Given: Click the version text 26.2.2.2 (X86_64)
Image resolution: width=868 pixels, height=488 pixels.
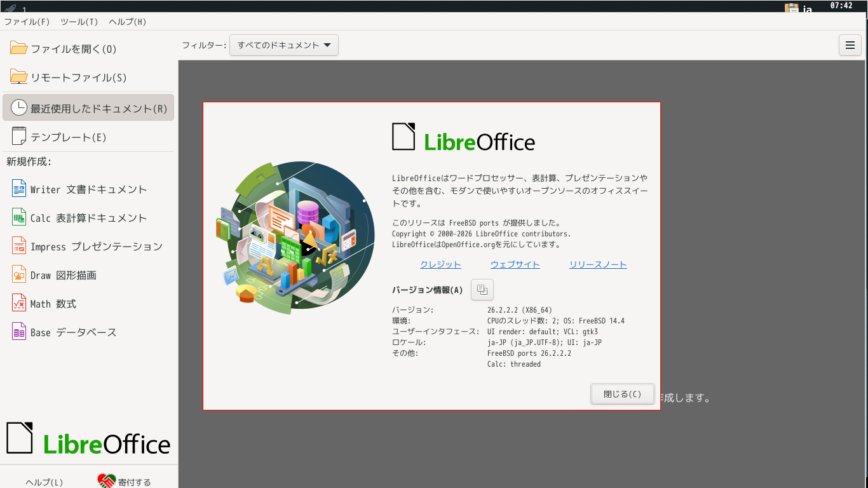Looking at the screenshot, I should coord(519,310).
